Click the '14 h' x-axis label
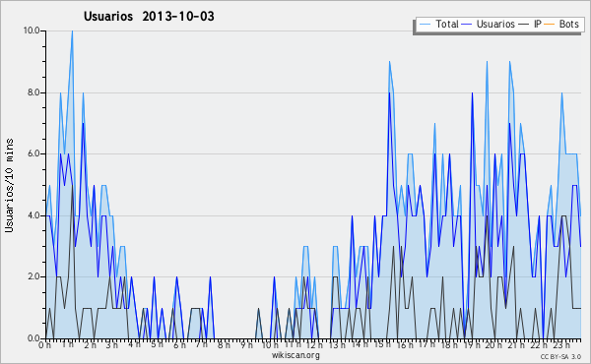The height and width of the screenshot is (364, 591). tap(360, 344)
